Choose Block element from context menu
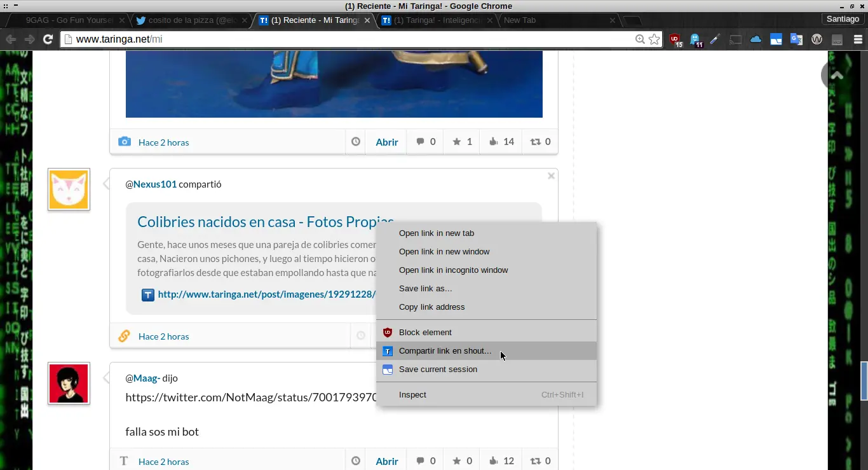 tap(486, 333)
